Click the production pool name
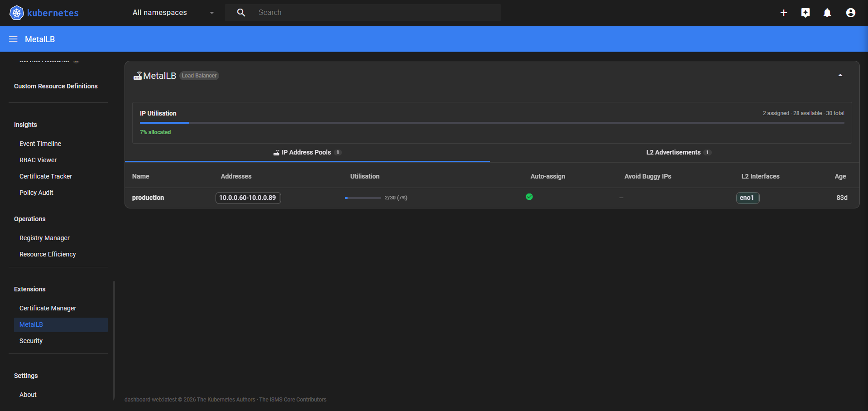 pos(148,198)
